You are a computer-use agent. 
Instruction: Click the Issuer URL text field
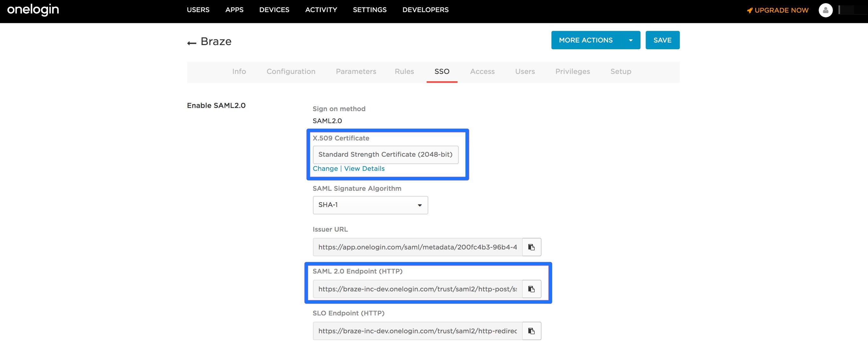[x=417, y=247]
